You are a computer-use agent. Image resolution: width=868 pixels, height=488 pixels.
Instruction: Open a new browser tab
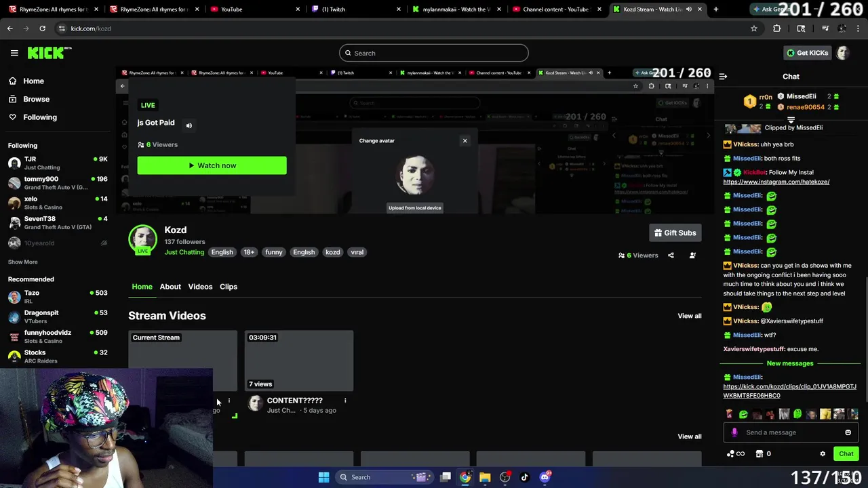tap(715, 9)
